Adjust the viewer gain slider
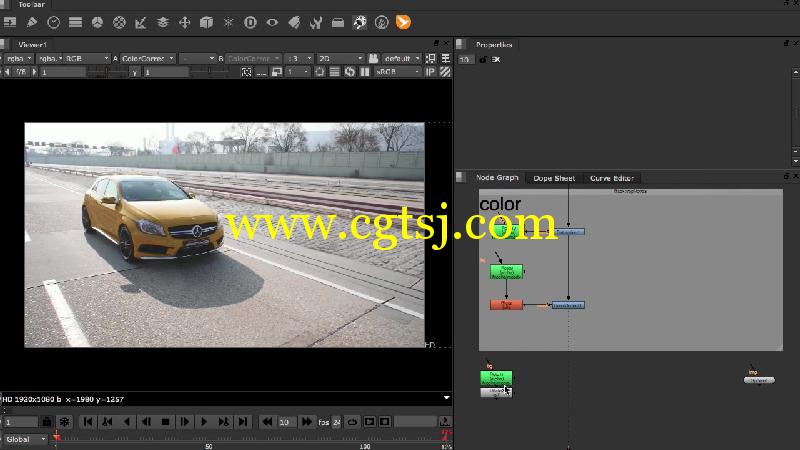 107,72
